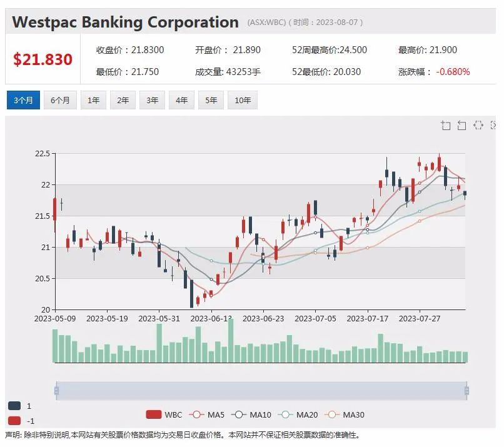Click the 成交量: 43253手 value
Viewport: 504px width, 447px height.
click(x=228, y=72)
